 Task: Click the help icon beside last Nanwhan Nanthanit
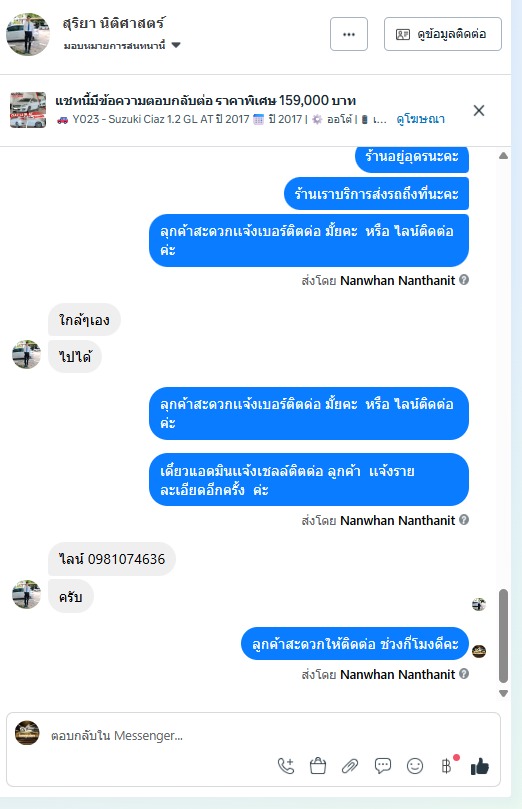pos(464,673)
